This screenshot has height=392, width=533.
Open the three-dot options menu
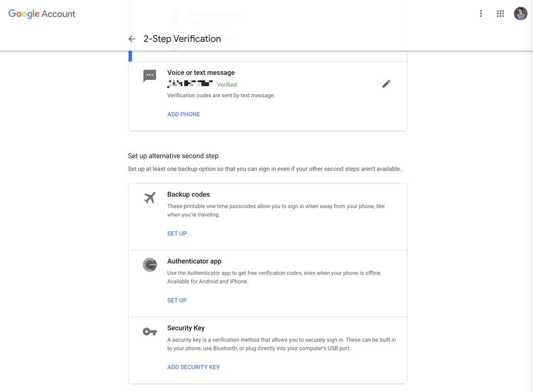pyautogui.click(x=480, y=13)
